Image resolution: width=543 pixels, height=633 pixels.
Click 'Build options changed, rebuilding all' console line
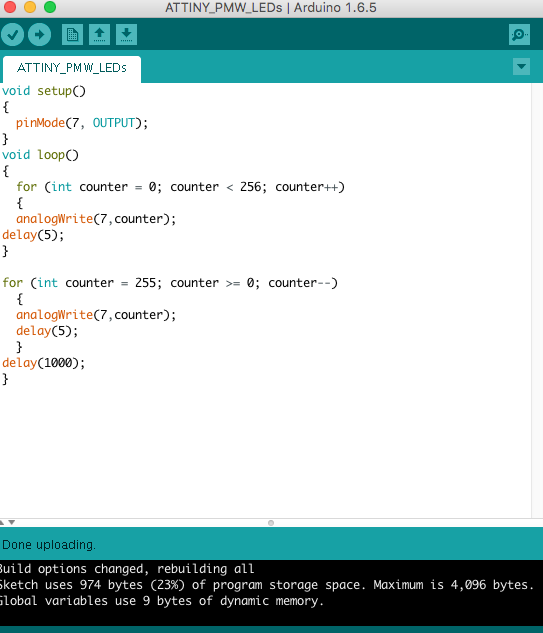pos(127,569)
